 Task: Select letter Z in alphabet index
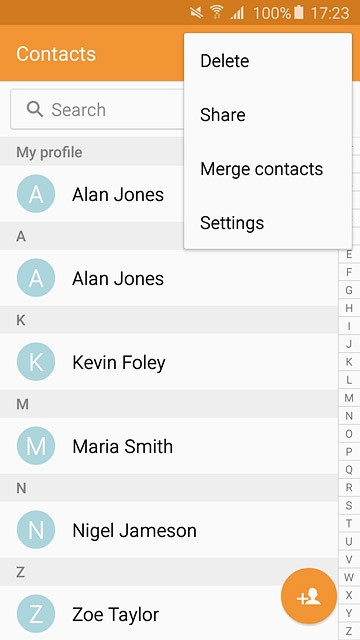(349, 631)
